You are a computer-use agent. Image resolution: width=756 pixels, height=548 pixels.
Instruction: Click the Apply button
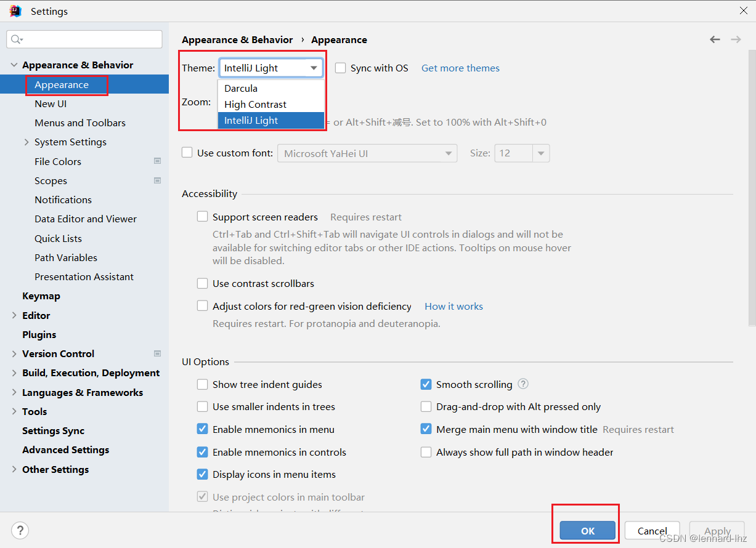pyautogui.click(x=717, y=531)
